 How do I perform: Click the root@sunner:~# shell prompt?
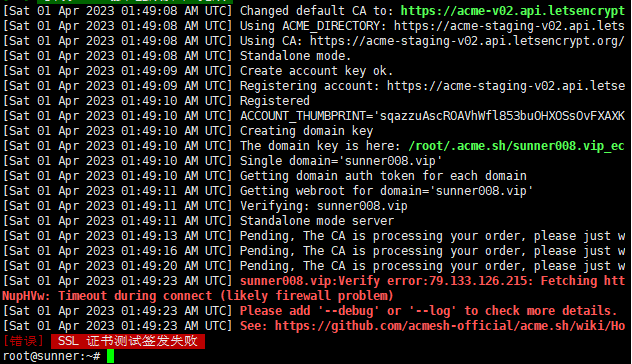click(x=52, y=356)
